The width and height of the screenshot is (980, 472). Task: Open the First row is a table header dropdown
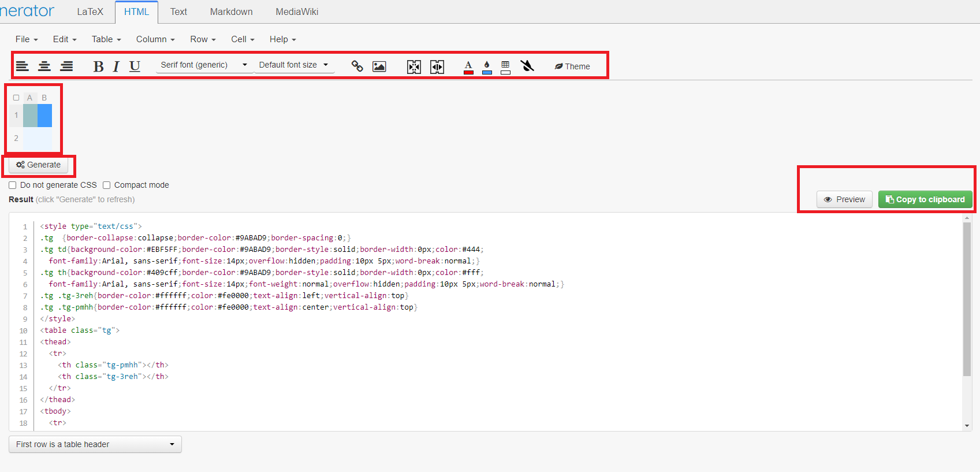[x=95, y=444]
